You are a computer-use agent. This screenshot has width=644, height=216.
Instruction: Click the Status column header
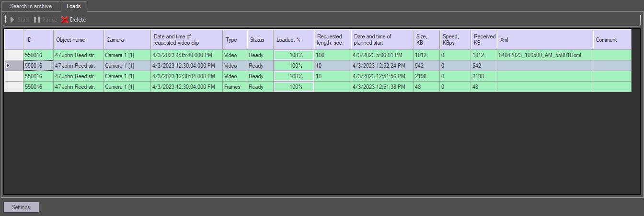[x=260, y=40]
